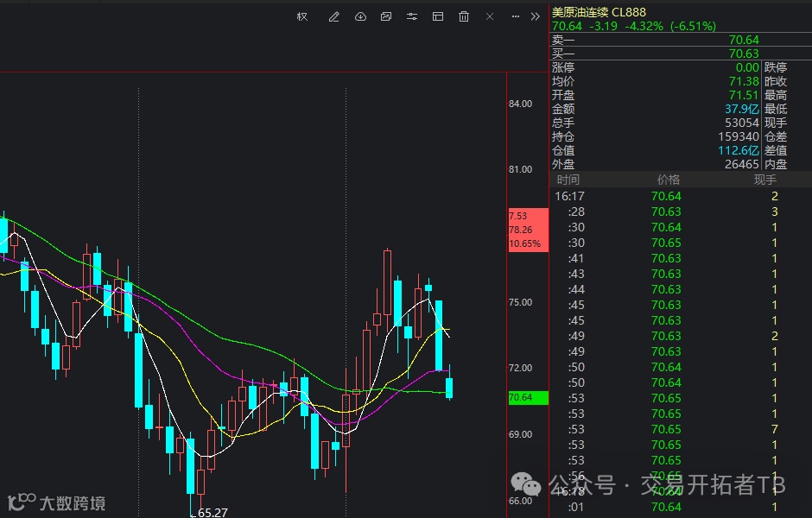Image resolution: width=812 pixels, height=518 pixels.
Task: Click the 69.00 price axis label
Action: click(x=520, y=434)
